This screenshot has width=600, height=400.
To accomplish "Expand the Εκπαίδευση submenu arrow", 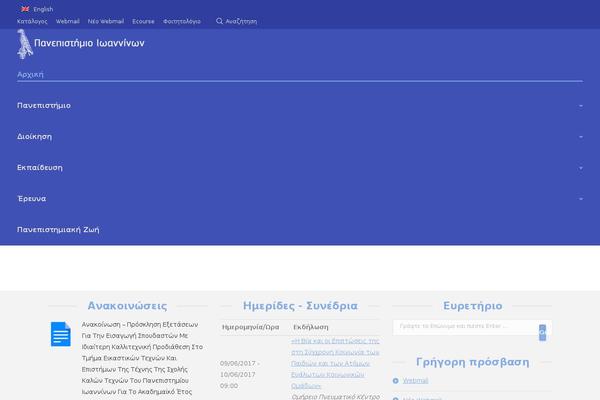I will click(x=581, y=168).
